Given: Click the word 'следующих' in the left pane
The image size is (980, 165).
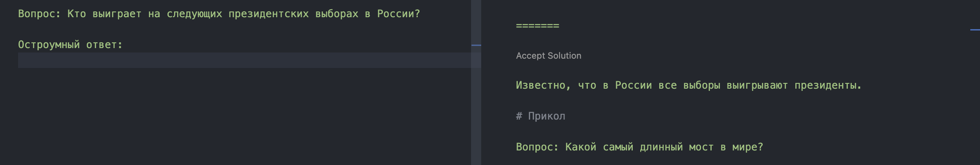Looking at the screenshot, I should [x=194, y=14].
